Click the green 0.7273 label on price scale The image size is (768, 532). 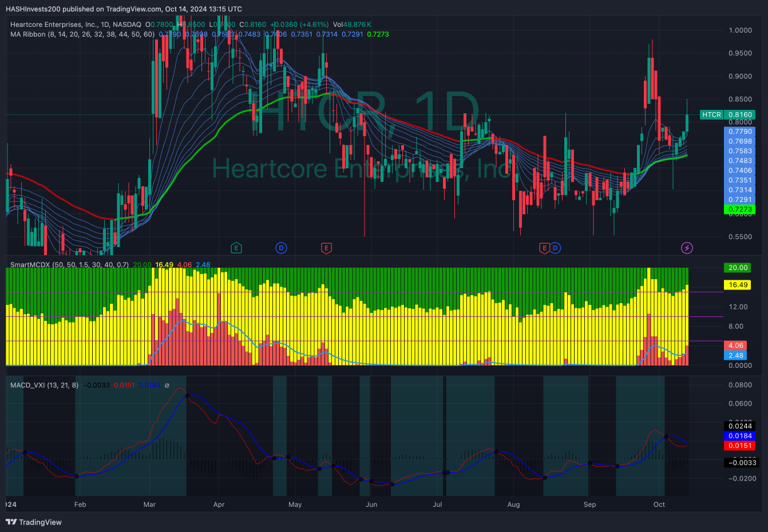click(740, 209)
